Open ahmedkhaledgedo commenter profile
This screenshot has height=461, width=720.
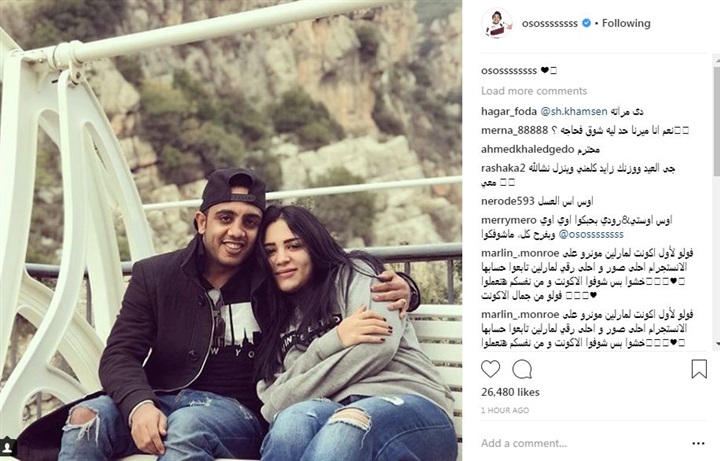[x=528, y=149]
